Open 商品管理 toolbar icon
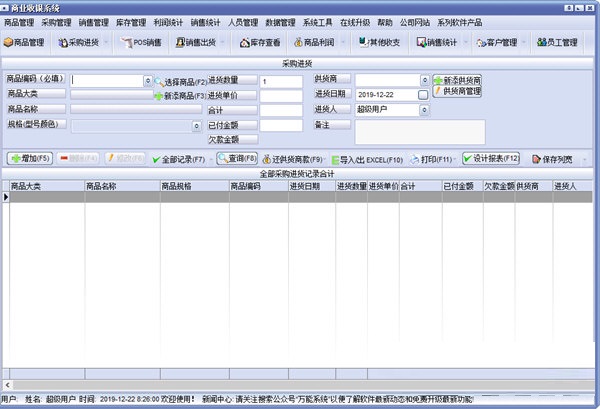Screen dimensions: 600x409 click(x=24, y=42)
